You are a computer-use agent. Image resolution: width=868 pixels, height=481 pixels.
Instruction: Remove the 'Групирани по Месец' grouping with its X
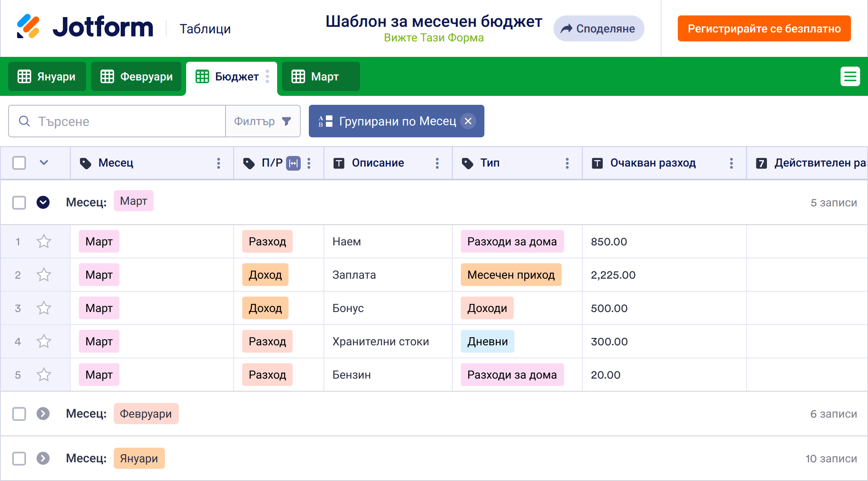(x=468, y=121)
